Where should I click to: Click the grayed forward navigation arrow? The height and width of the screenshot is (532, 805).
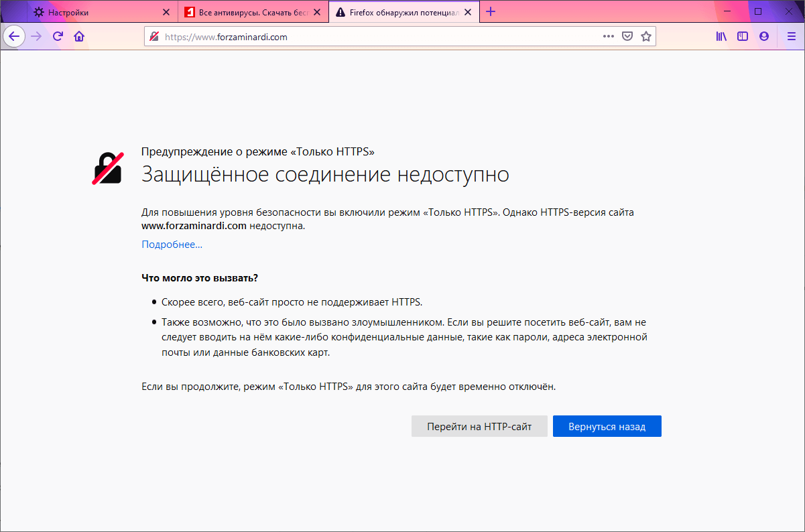click(x=36, y=36)
